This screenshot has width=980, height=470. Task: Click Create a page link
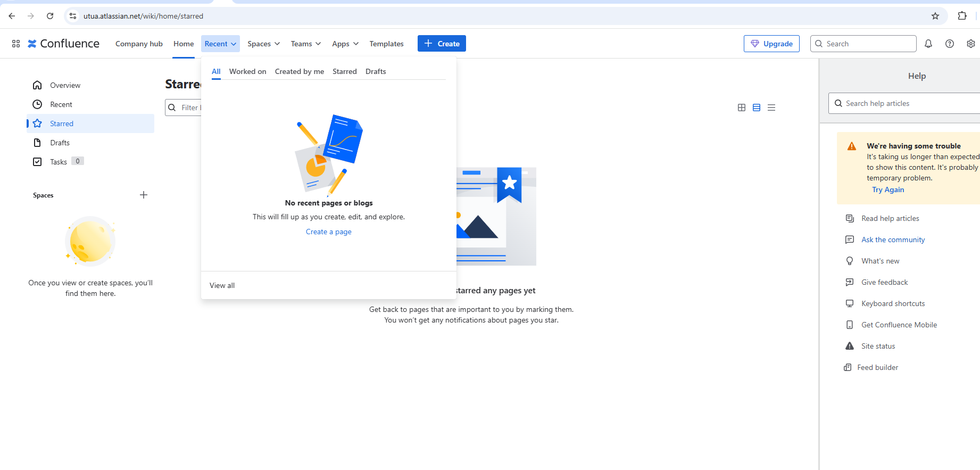coord(329,232)
